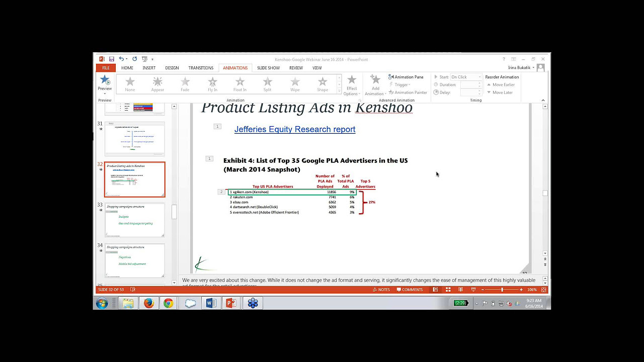Image resolution: width=644 pixels, height=362 pixels.
Task: Click the Duration input field
Action: [x=471, y=84]
